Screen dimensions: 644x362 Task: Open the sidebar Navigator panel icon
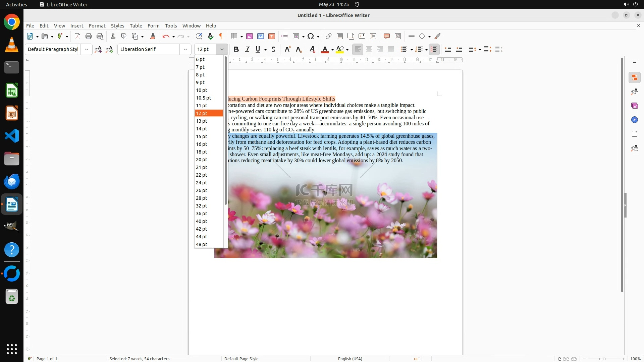point(634,120)
